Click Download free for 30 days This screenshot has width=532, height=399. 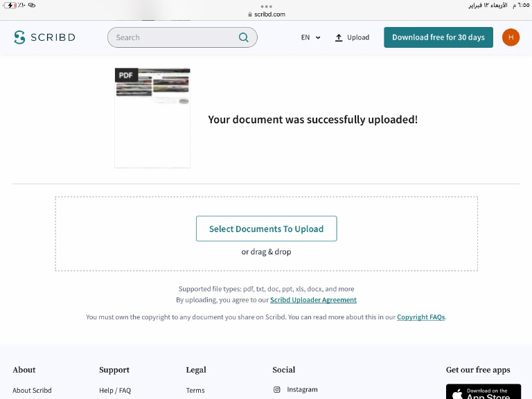pyautogui.click(x=438, y=37)
